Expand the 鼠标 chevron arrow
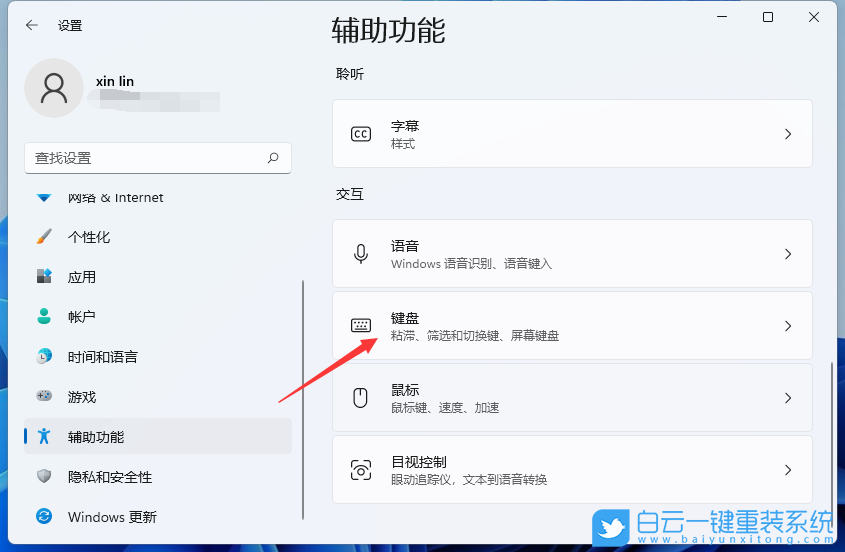The height and width of the screenshot is (552, 845). click(788, 398)
